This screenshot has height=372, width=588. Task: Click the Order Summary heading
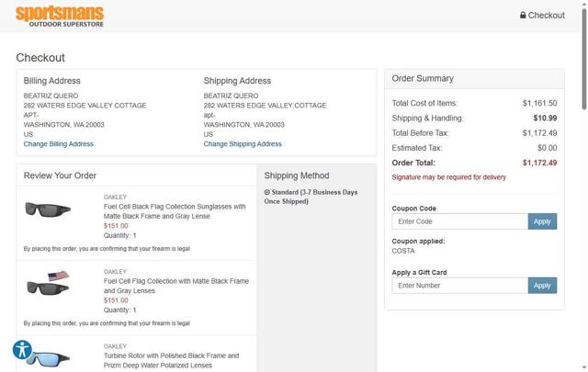(x=423, y=79)
